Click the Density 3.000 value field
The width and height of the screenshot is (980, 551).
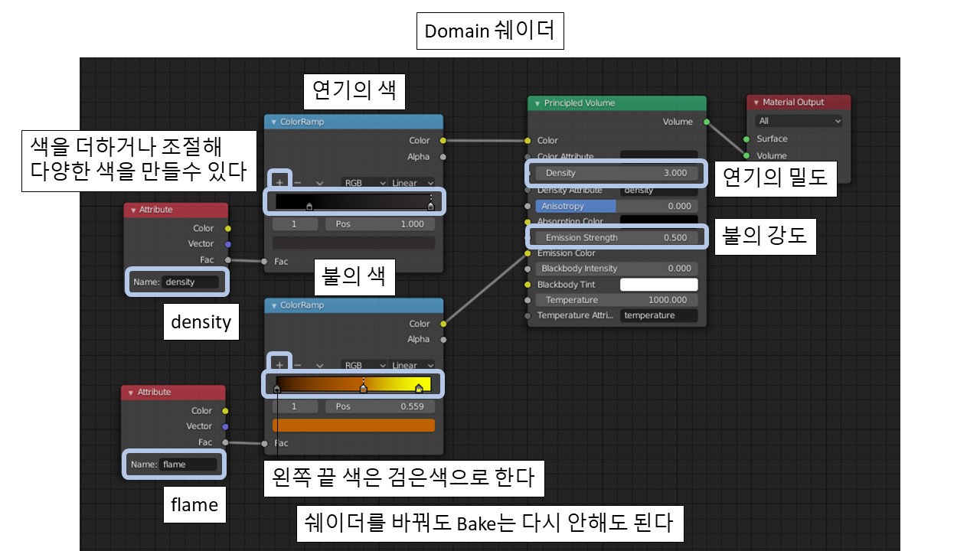[x=616, y=173]
